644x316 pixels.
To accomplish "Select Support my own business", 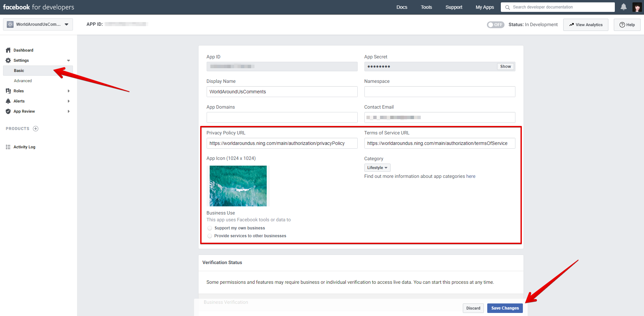I will coord(210,228).
